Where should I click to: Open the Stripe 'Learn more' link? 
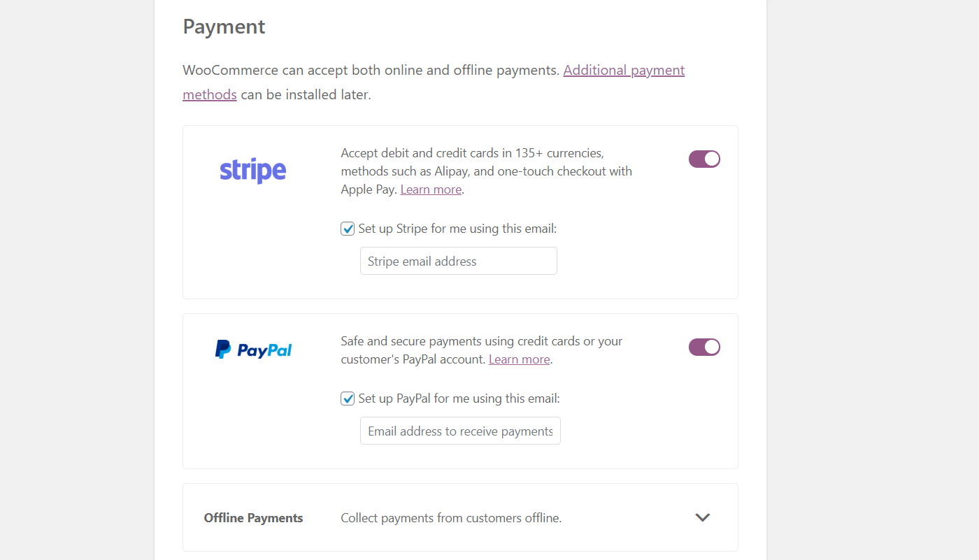tap(430, 189)
